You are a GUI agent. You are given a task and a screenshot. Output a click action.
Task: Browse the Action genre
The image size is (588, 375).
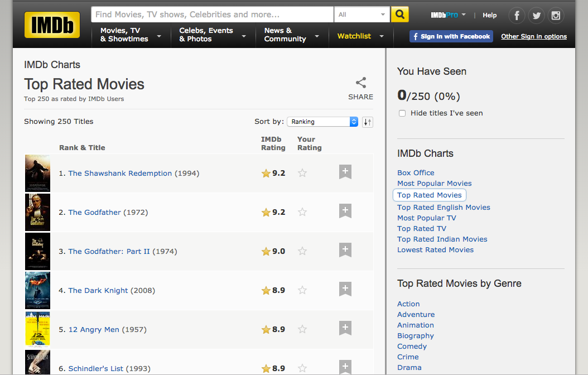coord(408,304)
